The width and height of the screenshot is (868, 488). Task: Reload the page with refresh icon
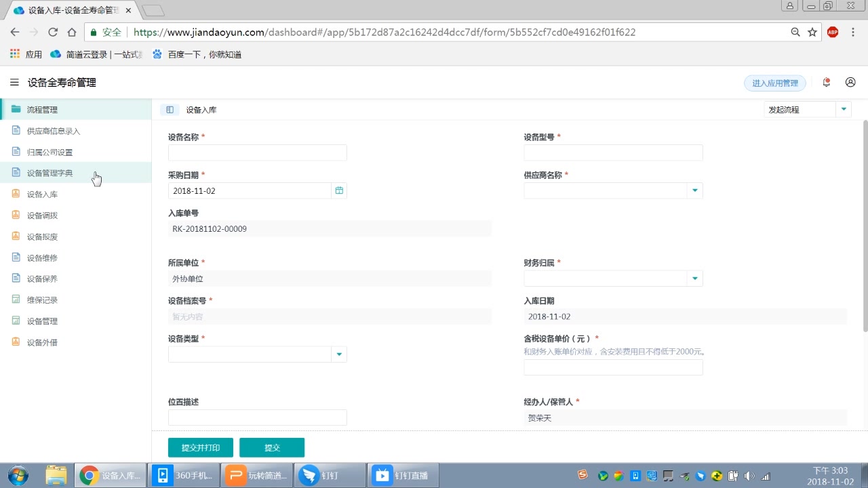point(53,32)
